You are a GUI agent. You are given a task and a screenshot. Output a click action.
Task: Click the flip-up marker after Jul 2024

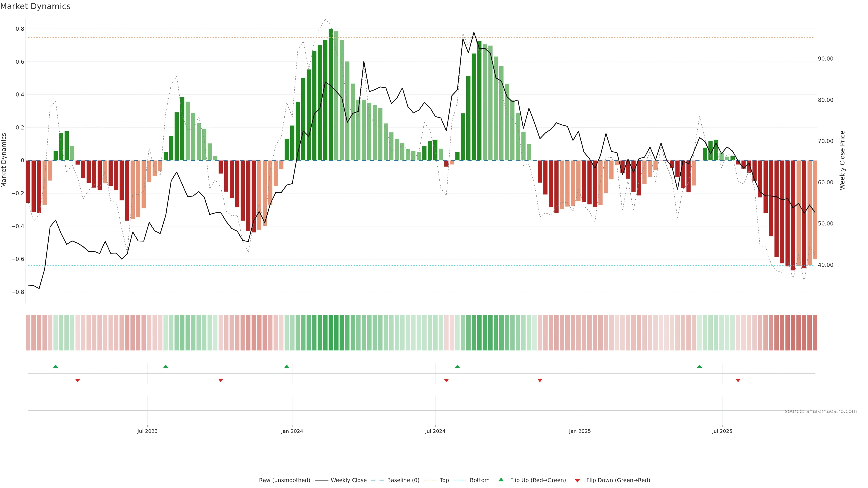tap(457, 366)
